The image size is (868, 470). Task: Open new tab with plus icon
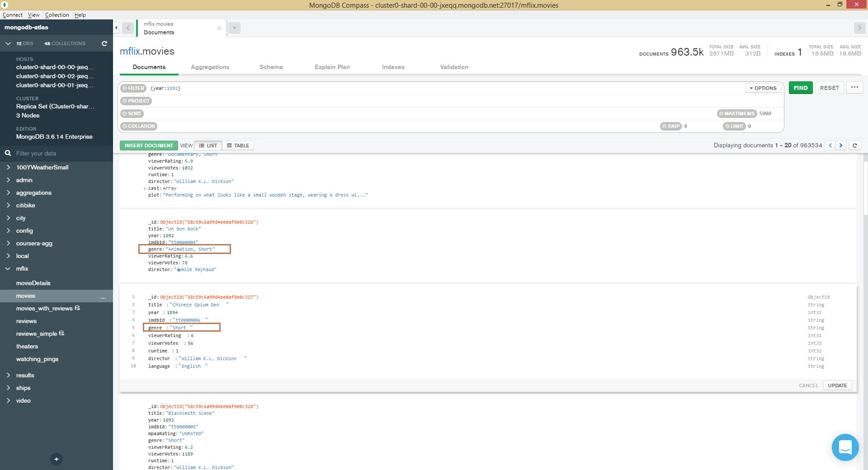pos(234,28)
